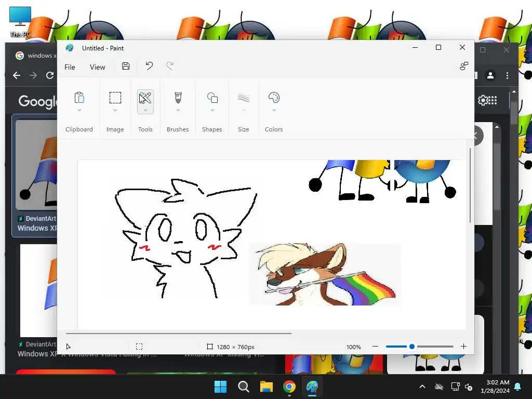Screen dimensions: 532x399
Task: Open the Brushes icon
Action: 178,98
